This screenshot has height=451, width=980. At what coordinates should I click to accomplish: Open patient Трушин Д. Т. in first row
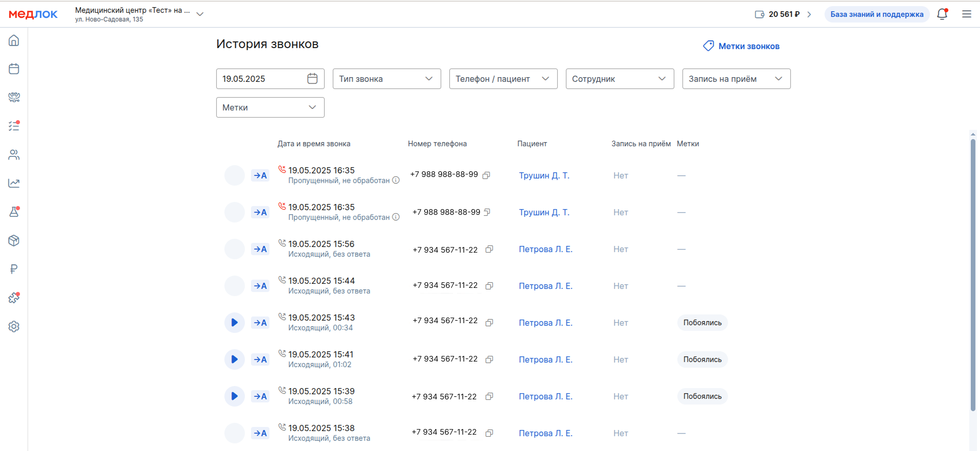pos(544,175)
